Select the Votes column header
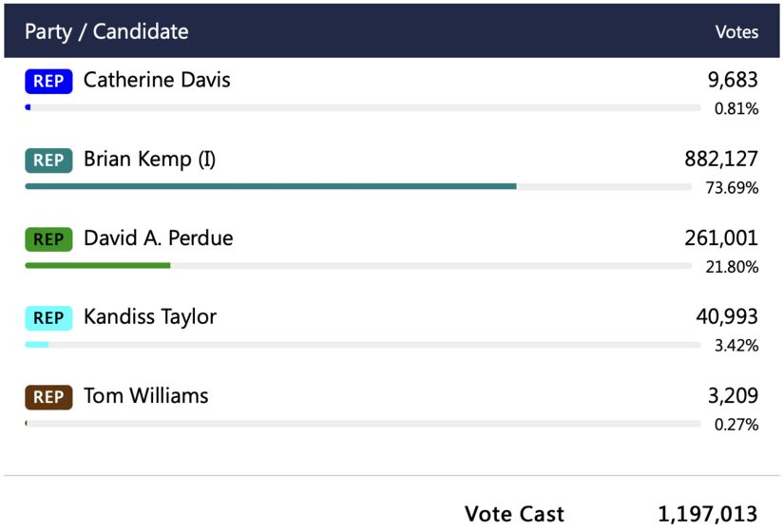 pyautogui.click(x=736, y=32)
